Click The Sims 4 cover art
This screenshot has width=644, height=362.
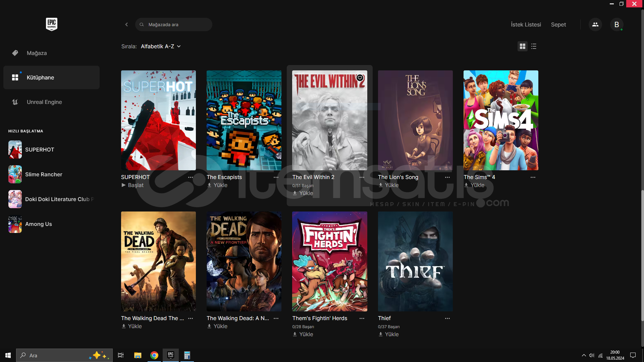501,120
